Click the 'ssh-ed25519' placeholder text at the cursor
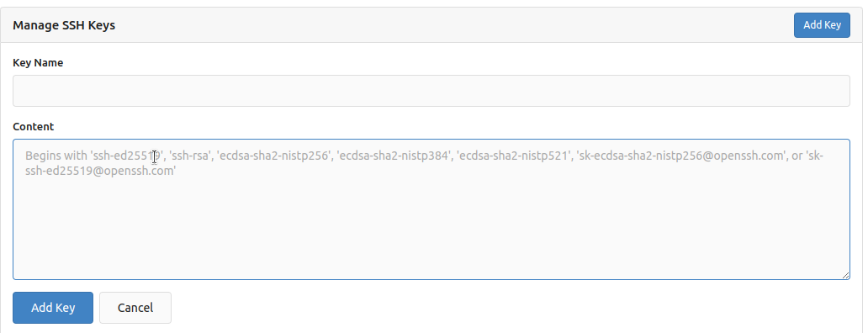 (x=127, y=156)
